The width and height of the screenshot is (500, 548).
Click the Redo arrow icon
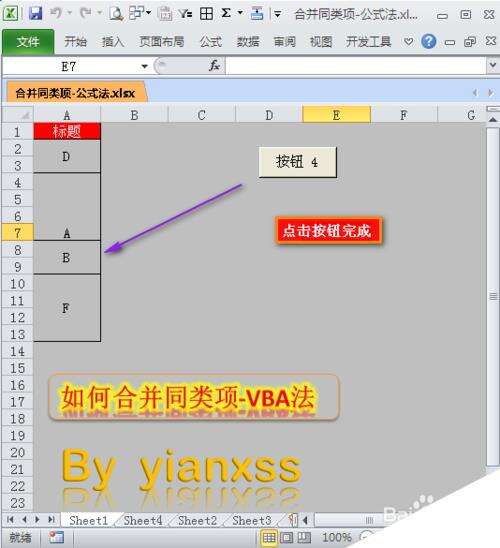(85, 13)
